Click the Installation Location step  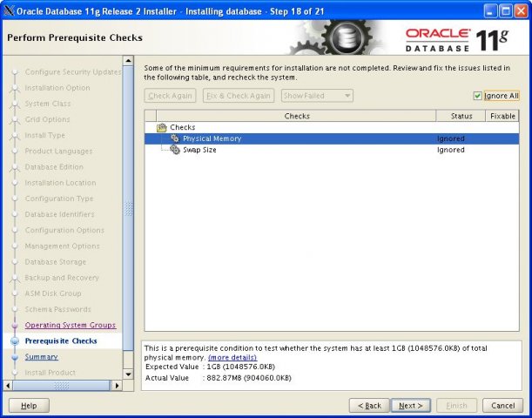pos(60,183)
